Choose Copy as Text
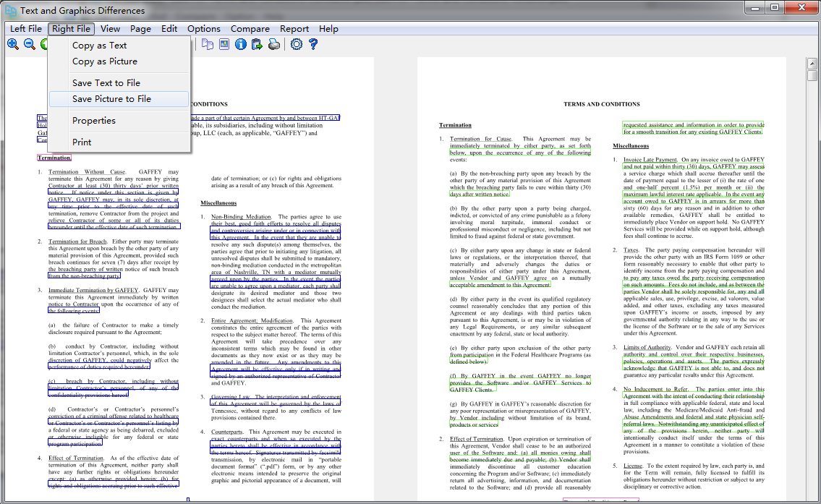This screenshot has width=821, height=504. tap(119, 46)
